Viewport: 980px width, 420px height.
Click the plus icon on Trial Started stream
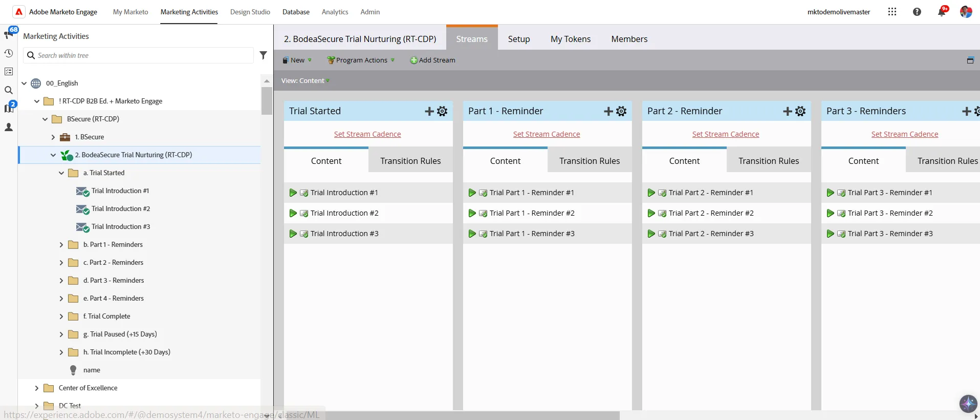pos(429,111)
